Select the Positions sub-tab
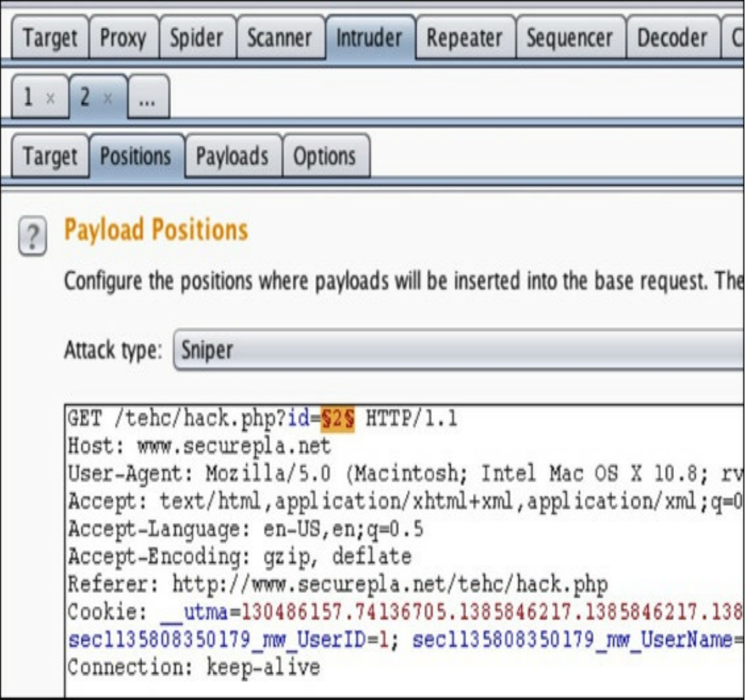The image size is (745, 700). pos(136,156)
